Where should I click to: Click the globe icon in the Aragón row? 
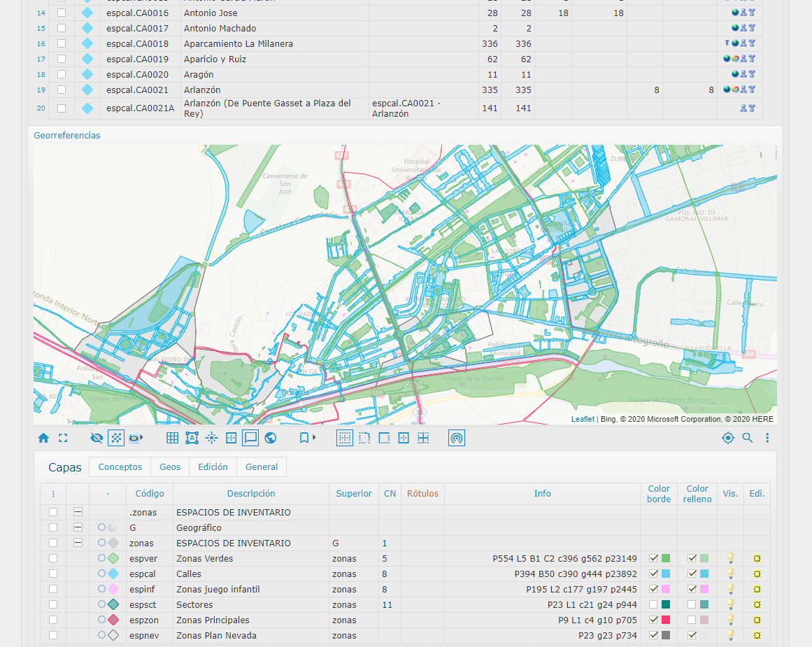(735, 74)
